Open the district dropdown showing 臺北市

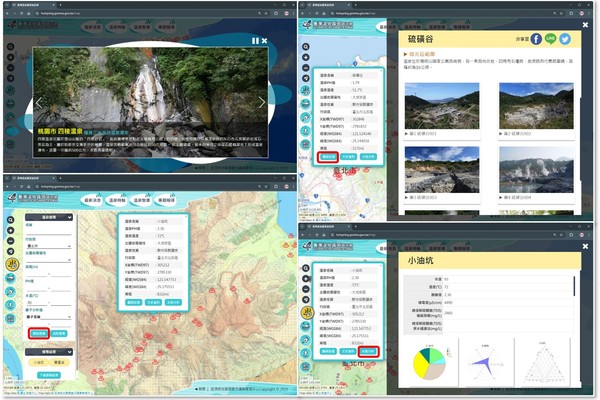tap(49, 246)
